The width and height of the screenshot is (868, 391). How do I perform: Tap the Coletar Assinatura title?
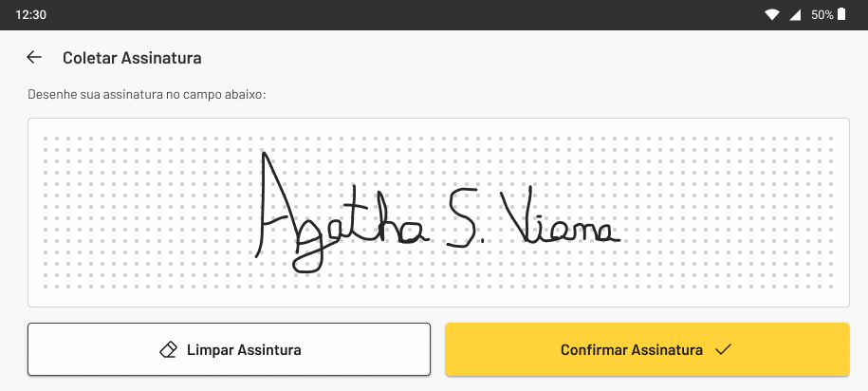point(132,58)
